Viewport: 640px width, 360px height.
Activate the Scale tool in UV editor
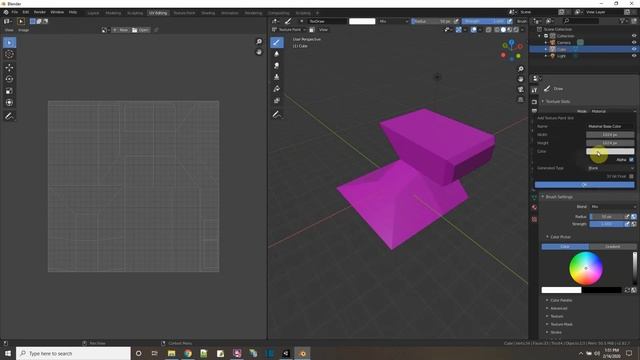(9, 91)
